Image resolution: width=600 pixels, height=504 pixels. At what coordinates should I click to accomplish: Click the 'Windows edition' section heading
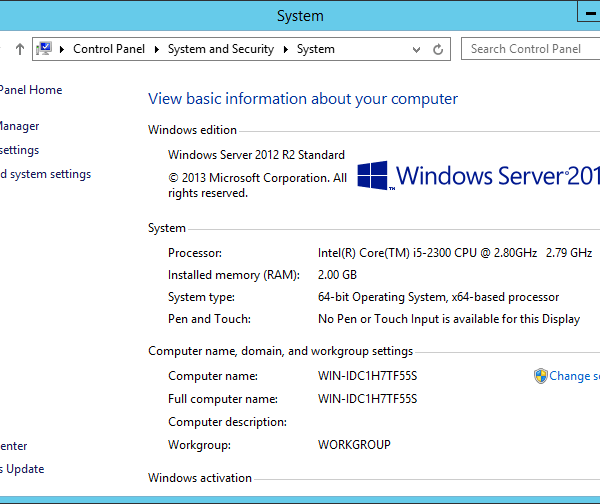[192, 130]
